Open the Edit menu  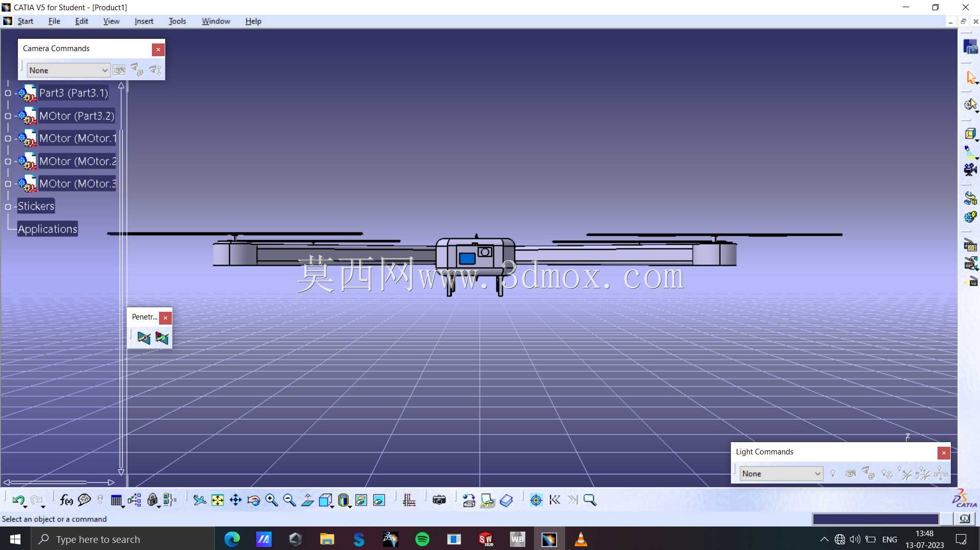[81, 21]
